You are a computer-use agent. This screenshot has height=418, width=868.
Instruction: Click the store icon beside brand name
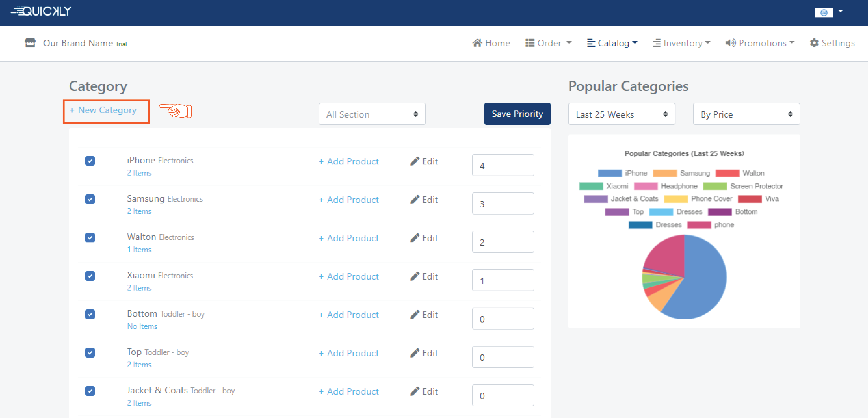pos(30,43)
